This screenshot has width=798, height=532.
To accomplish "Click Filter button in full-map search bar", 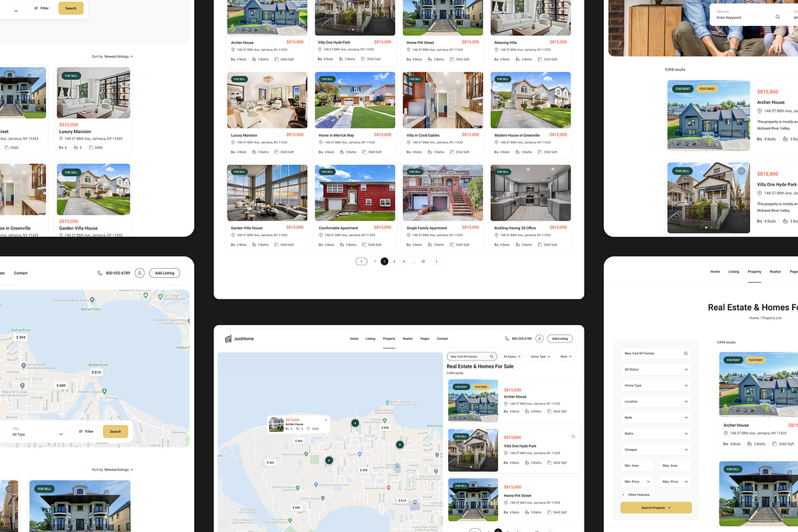I will (x=84, y=431).
